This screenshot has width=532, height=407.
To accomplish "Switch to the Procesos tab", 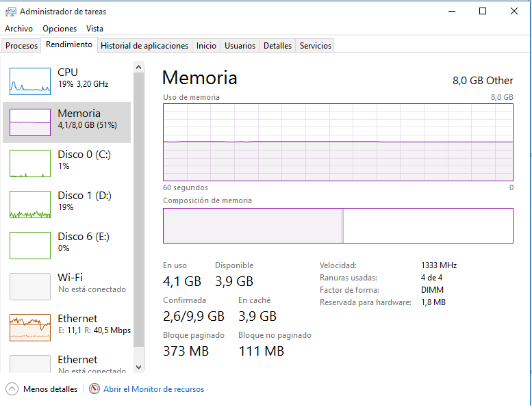I will 21,46.
